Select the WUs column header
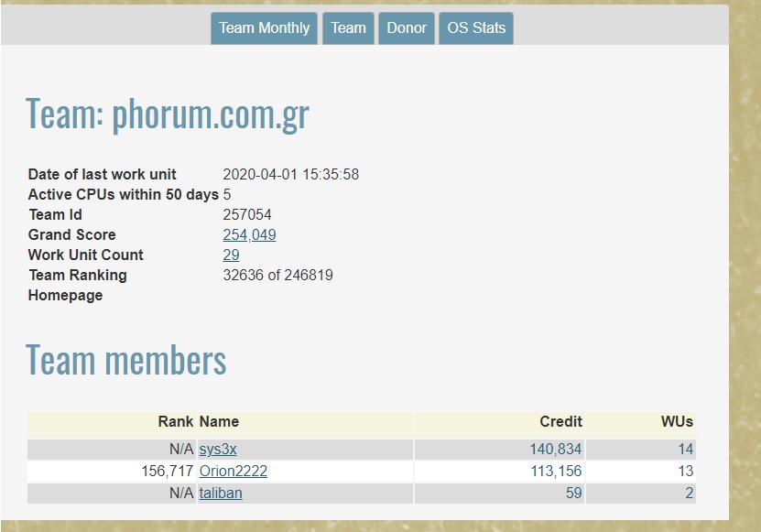This screenshot has height=532, width=761. pyautogui.click(x=677, y=421)
